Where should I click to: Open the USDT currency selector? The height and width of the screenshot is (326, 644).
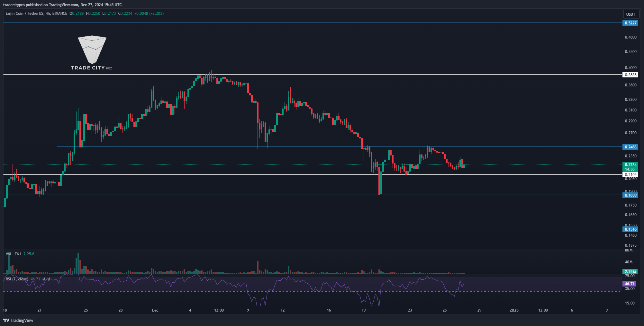[x=630, y=14]
